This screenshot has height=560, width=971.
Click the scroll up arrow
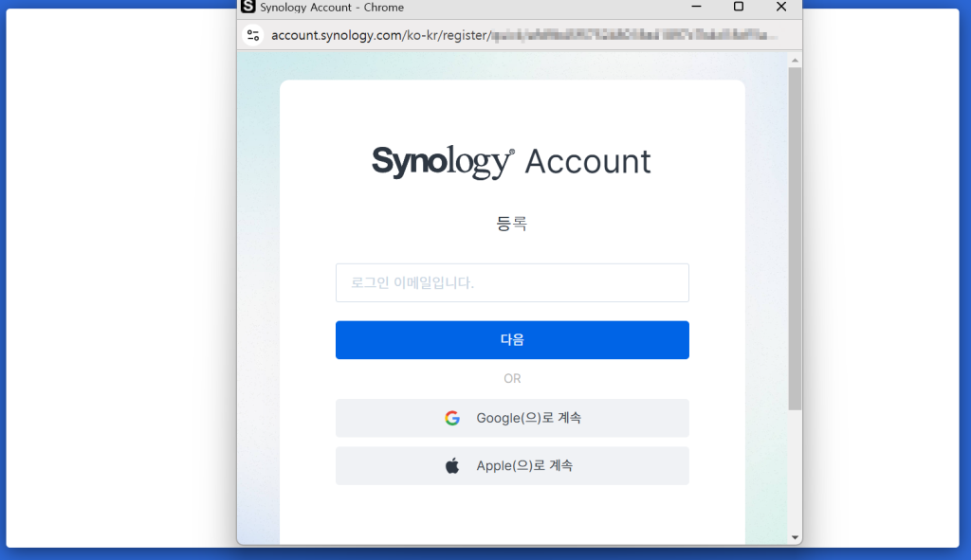[796, 61]
